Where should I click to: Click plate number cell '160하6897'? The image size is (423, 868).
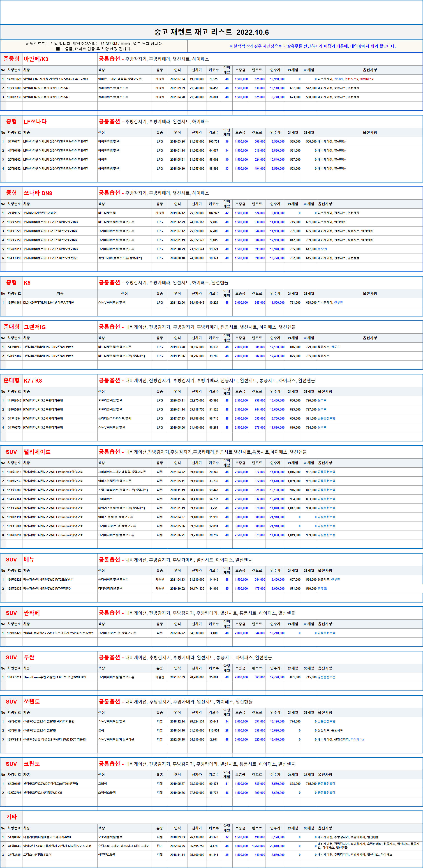tap(14, 535)
